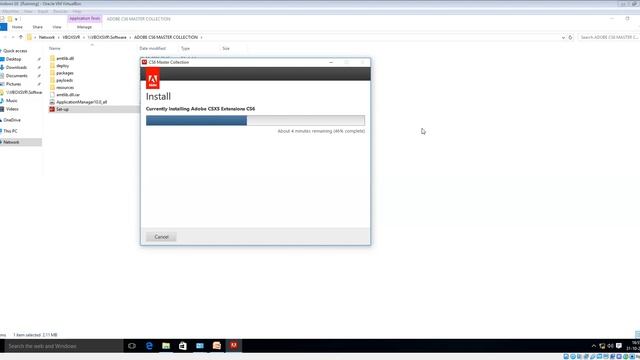Open the Home ribbon tab in Explorer
The image size is (640, 360).
(x=17, y=27)
